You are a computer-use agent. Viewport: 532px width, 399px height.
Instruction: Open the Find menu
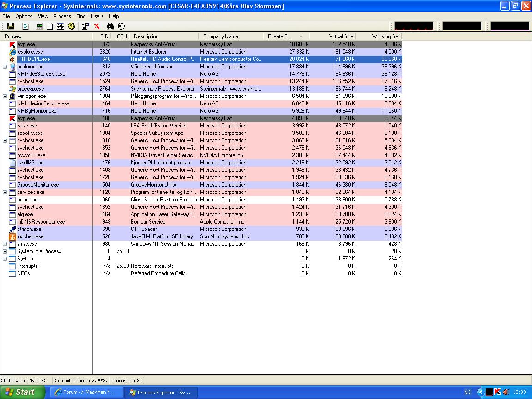(81, 16)
